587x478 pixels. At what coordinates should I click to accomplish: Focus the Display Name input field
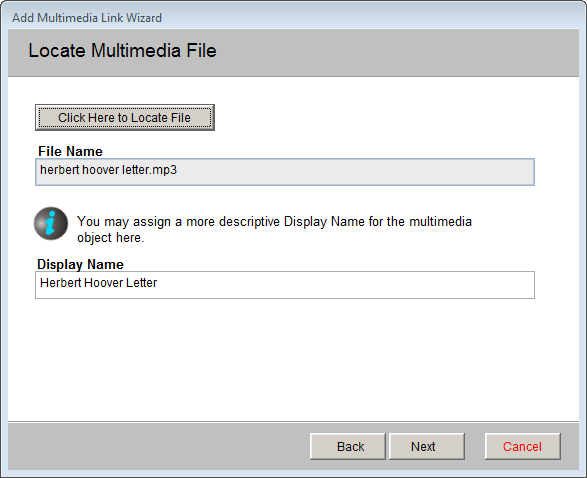point(285,285)
